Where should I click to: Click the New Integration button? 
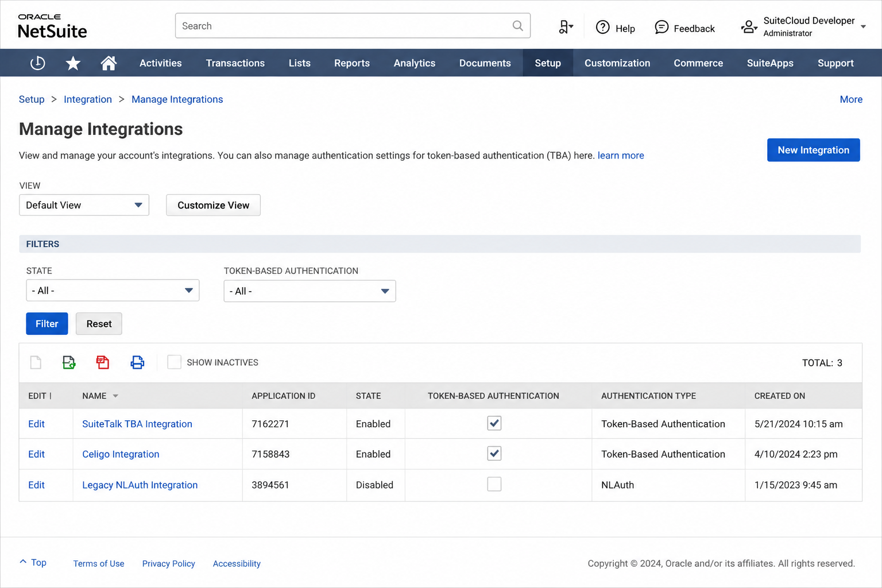coord(813,150)
